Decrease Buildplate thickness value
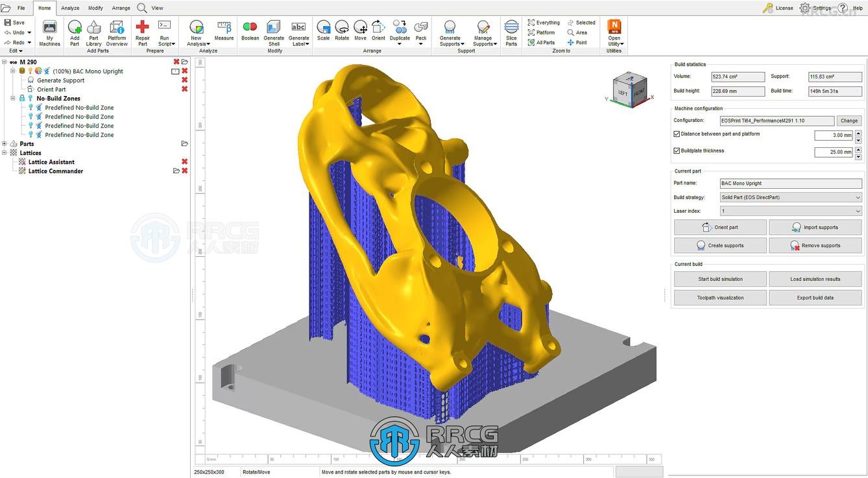868x478 pixels. coord(858,156)
